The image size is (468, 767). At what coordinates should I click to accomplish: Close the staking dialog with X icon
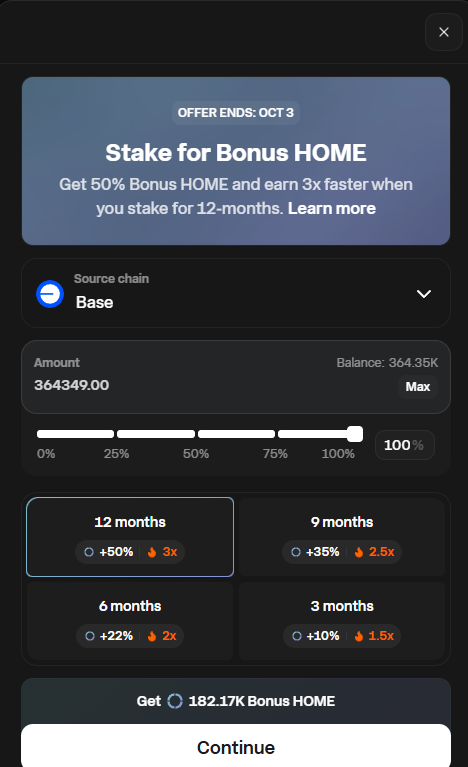[x=444, y=32]
